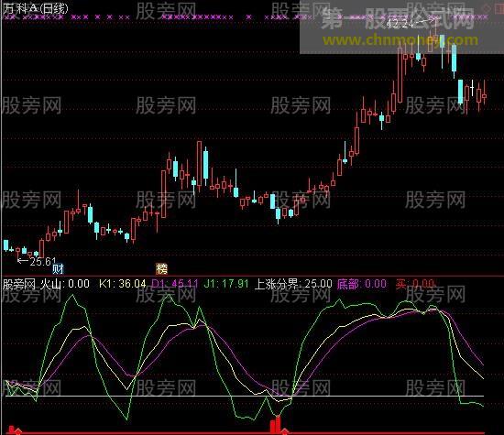Click the 42.24 high price label

coord(400,24)
